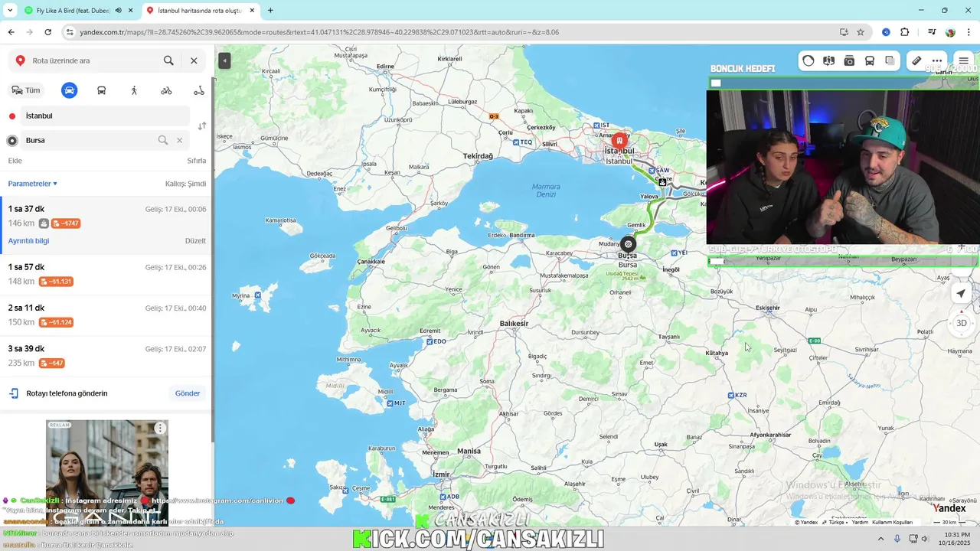Mute the audio-playing tab speaker icon
The height and width of the screenshot is (551, 980).
click(118, 11)
